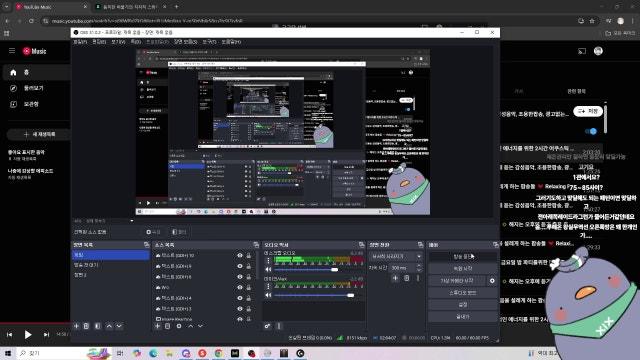Open virtual camera settings gear icon
This screenshot has height=360, width=640.
click(492, 281)
